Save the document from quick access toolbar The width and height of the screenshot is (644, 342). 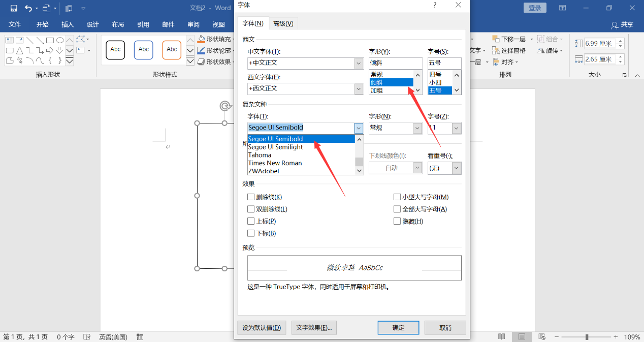click(14, 8)
